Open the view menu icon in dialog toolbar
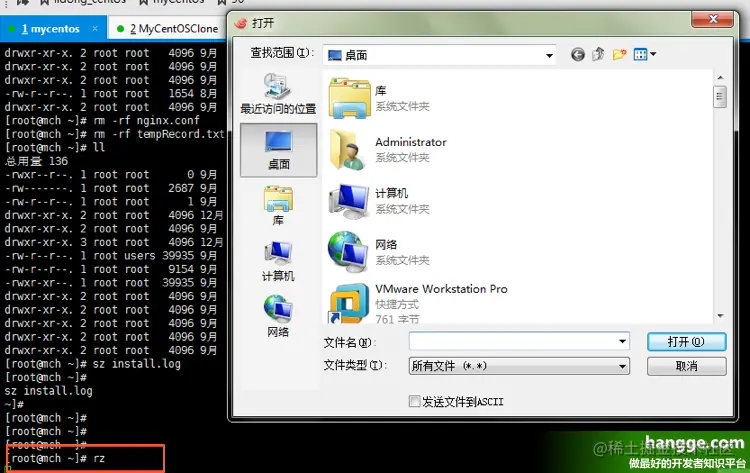 640,55
